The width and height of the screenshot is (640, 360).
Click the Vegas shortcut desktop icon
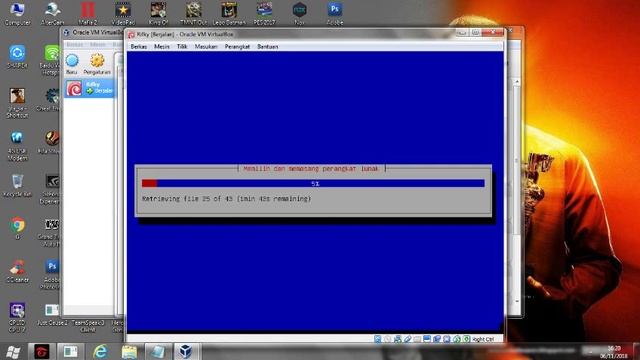click(x=17, y=103)
